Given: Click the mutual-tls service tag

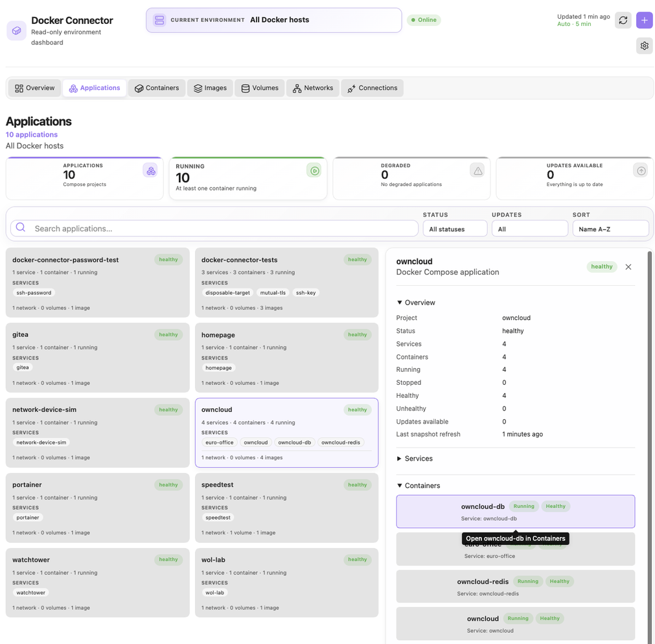Looking at the screenshot, I should [273, 293].
